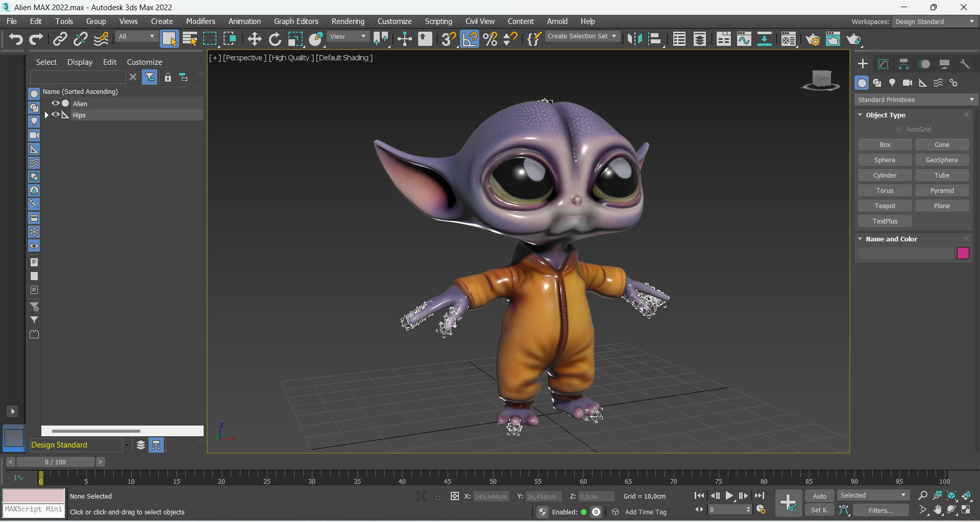Activate the Select and Link tool

click(x=60, y=39)
